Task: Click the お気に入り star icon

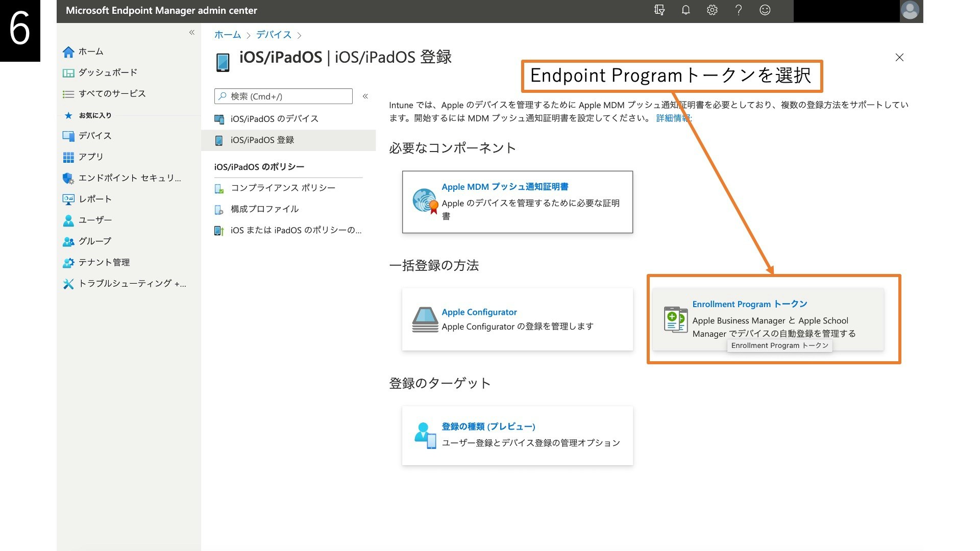Action: [68, 115]
